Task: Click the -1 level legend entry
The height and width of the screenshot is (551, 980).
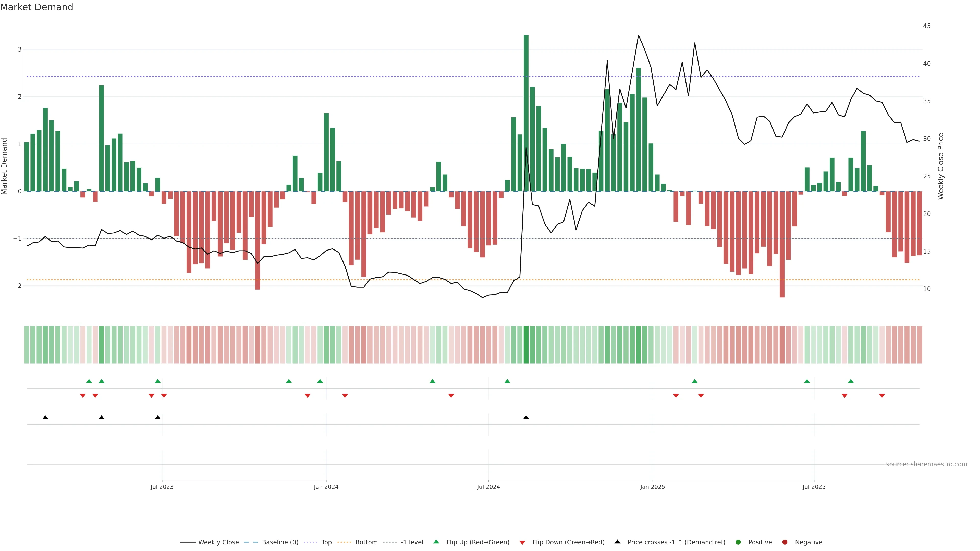Action: click(x=412, y=542)
